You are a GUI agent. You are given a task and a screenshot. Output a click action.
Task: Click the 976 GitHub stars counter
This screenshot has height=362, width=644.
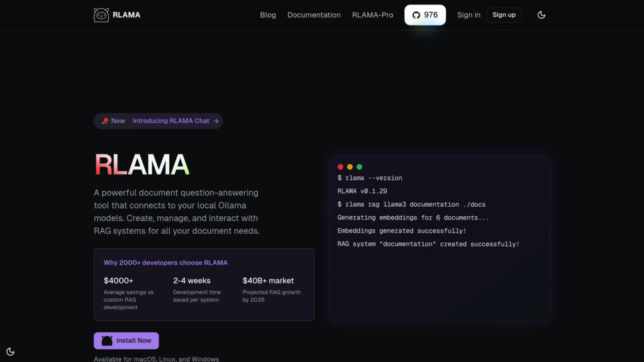(x=430, y=14)
